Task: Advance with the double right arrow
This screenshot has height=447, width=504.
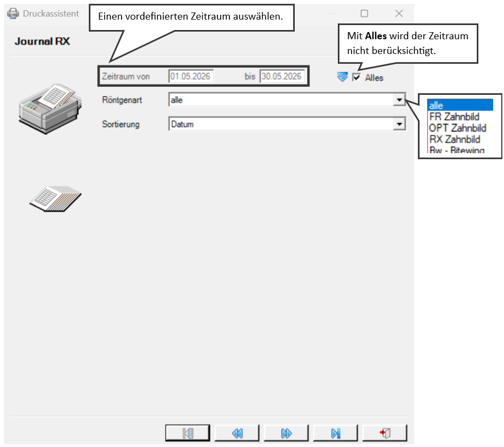Action: tap(286, 433)
